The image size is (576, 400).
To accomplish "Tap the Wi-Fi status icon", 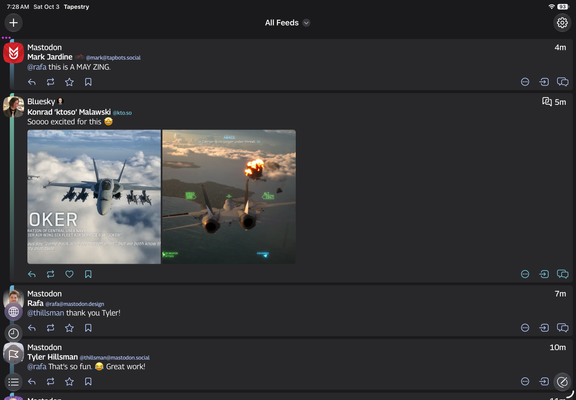I will [x=552, y=7].
